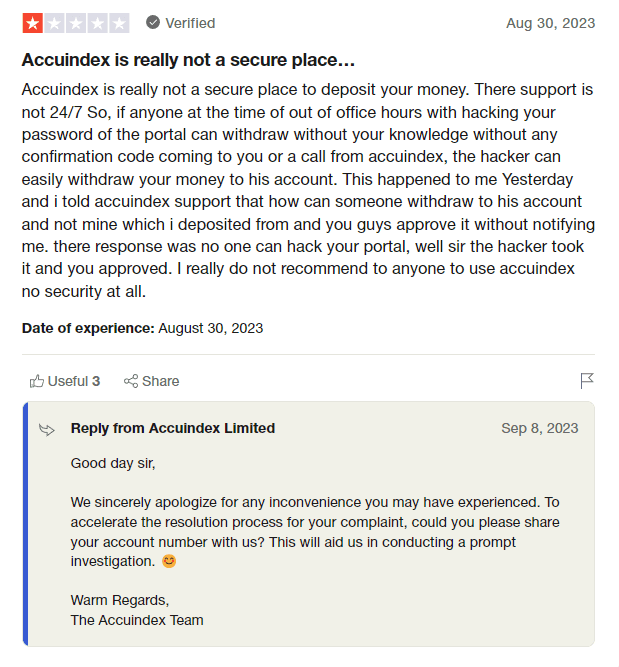This screenshot has width=619, height=667.
Task: Click the Verified checkmark badge icon
Action: click(x=153, y=22)
